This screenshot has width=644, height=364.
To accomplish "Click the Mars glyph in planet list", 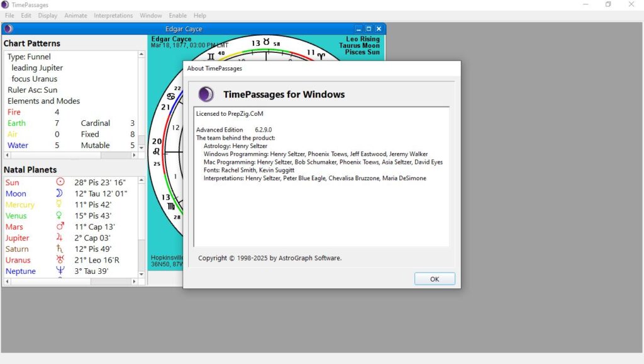I will (60, 226).
